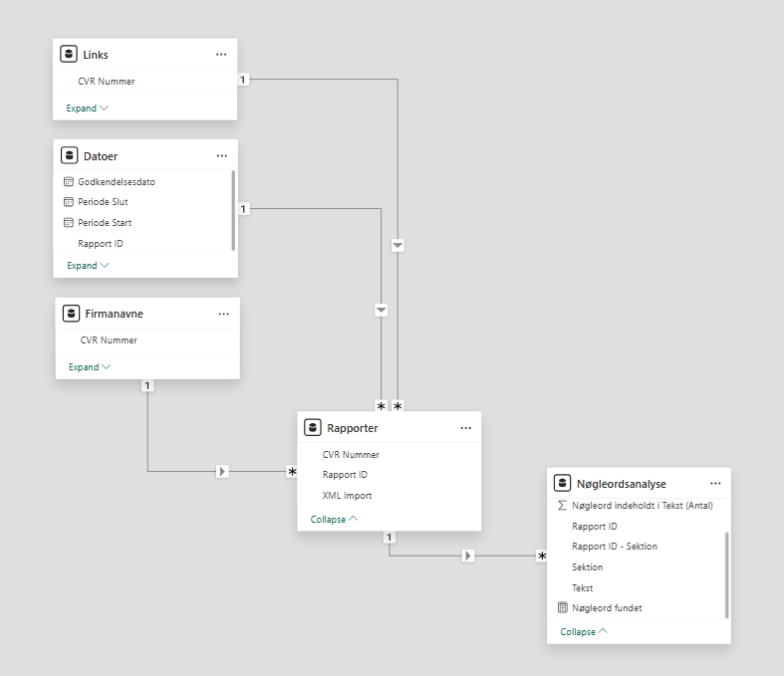Open the Datoer table more options menu
Viewport: 784px width, 676px height.
221,156
